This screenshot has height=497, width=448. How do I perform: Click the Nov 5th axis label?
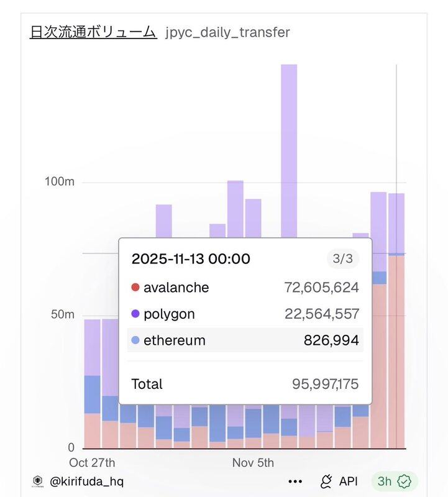(x=253, y=463)
